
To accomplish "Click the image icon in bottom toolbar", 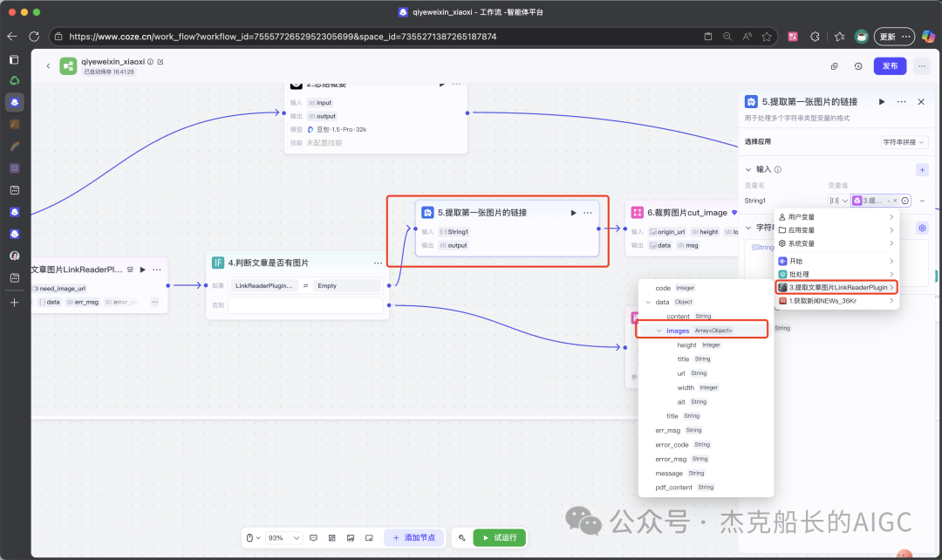I will (351, 538).
